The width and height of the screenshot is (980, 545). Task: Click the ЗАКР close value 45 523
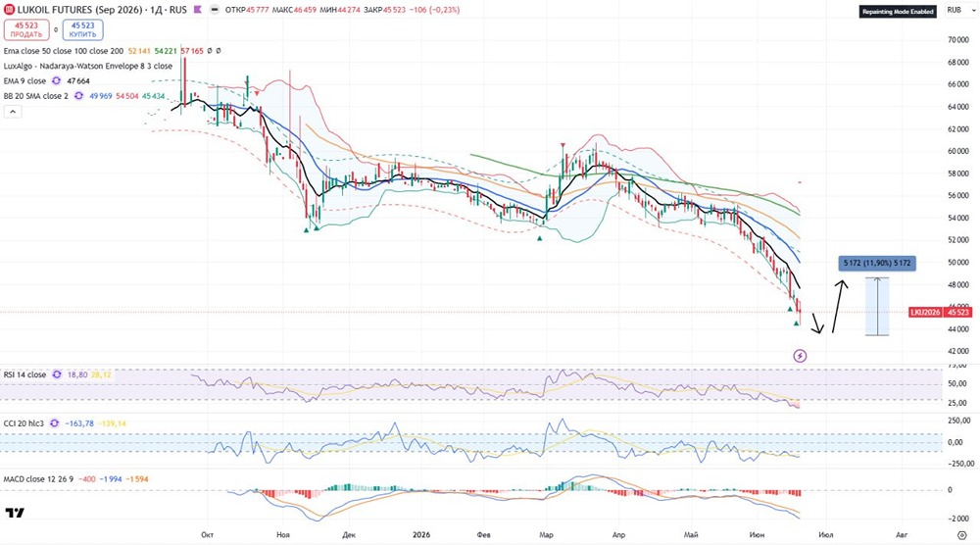[395, 10]
